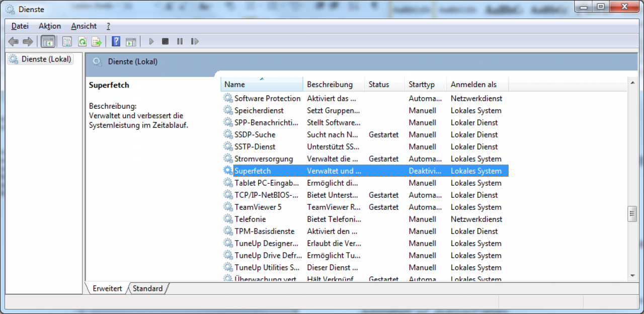Select Dienste (Lokal) tree node
Screen dimensions: 644x314
(40, 59)
